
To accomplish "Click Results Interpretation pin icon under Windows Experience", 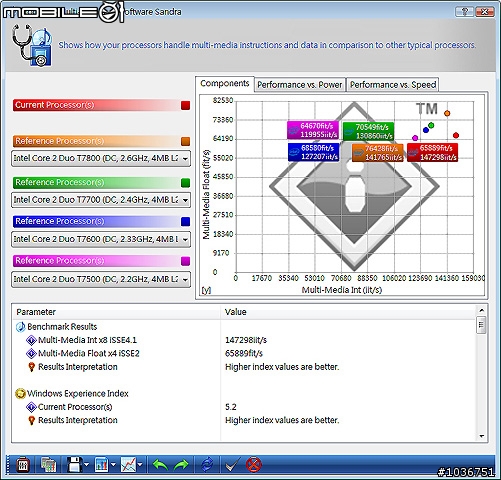I will (x=31, y=420).
